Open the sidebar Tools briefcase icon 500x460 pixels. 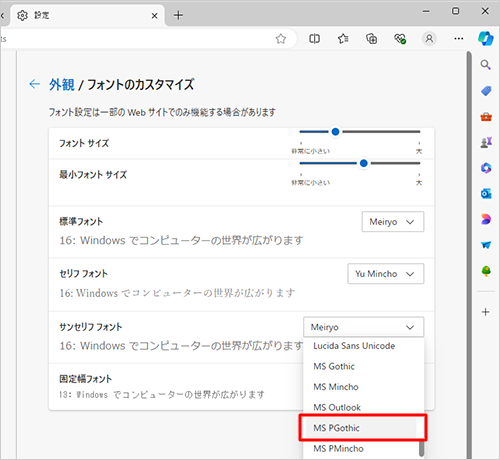click(x=486, y=117)
